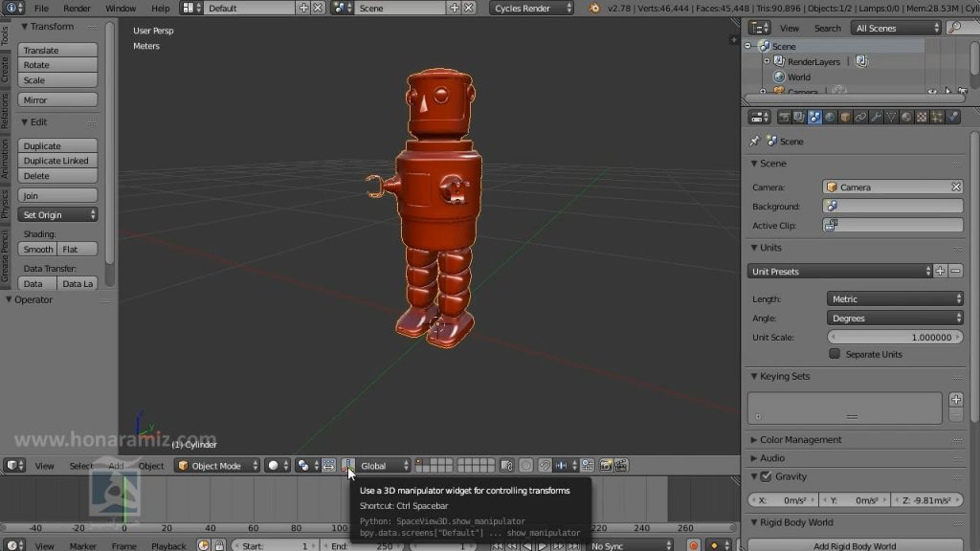Add a unit preset plus button
Image resolution: width=980 pixels, height=551 pixels.
click(940, 271)
